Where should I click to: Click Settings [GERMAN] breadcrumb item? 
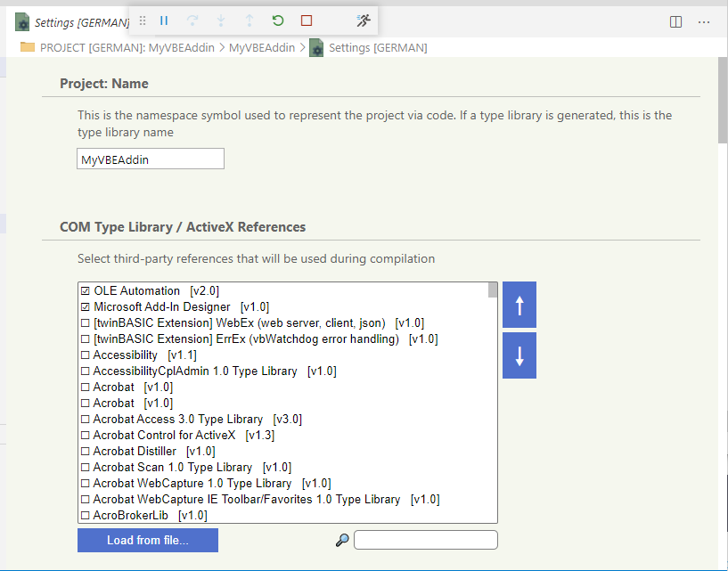377,48
